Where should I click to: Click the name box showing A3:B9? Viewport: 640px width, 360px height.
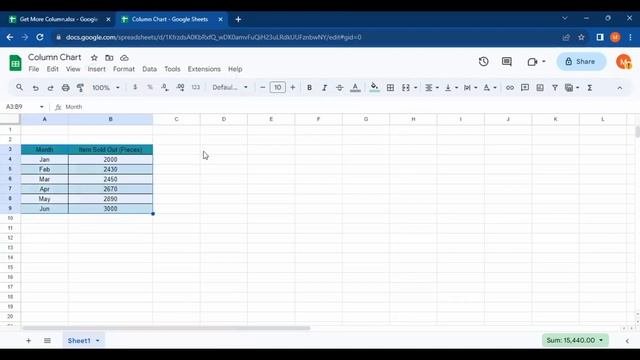point(24,107)
